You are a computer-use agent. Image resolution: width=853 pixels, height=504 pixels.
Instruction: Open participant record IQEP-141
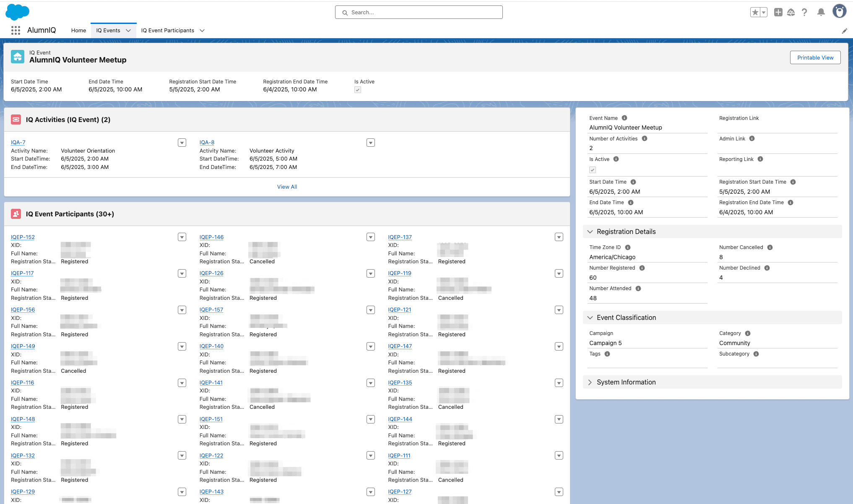pos(211,382)
